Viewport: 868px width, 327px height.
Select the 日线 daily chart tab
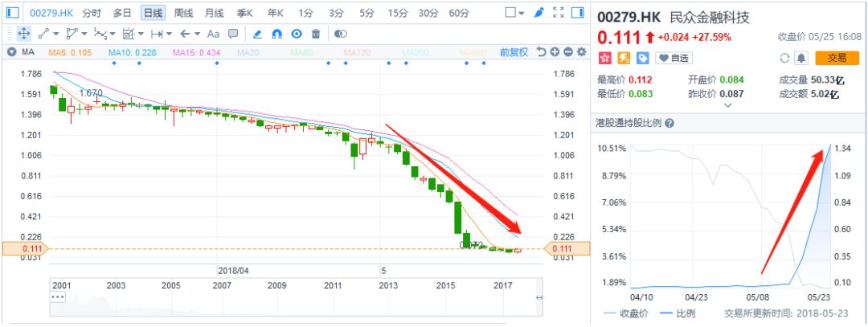(x=153, y=13)
